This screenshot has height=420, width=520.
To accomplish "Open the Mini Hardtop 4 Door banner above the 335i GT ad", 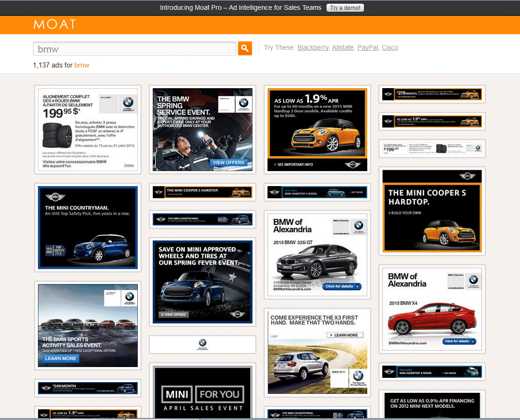I will [x=317, y=192].
